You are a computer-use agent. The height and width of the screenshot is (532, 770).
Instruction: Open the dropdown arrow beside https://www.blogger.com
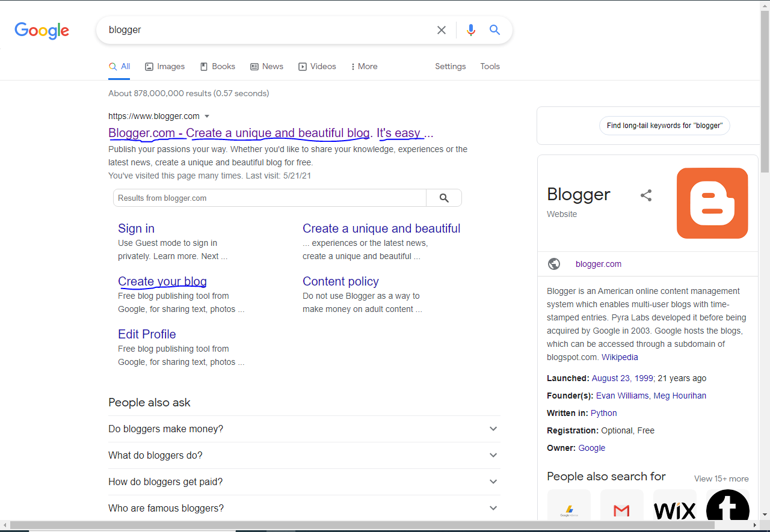[207, 116]
